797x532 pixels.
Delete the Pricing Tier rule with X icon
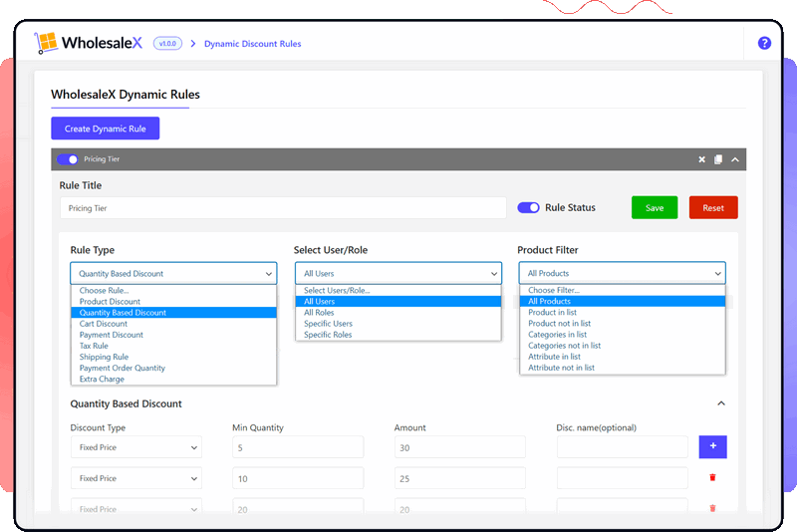pos(701,159)
